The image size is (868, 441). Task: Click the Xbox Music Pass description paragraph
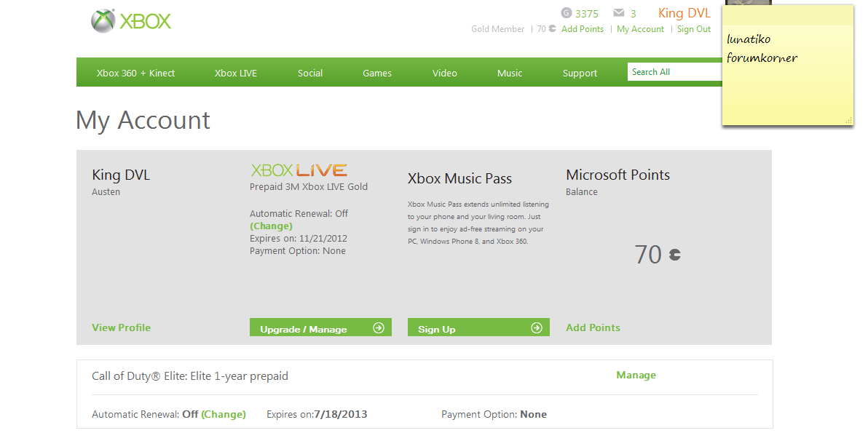click(x=478, y=223)
